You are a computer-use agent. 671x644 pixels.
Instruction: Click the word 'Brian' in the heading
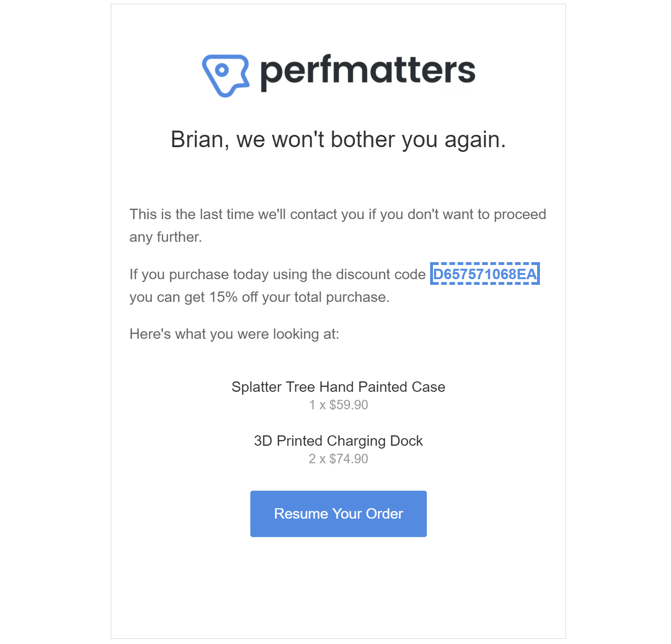tap(197, 140)
